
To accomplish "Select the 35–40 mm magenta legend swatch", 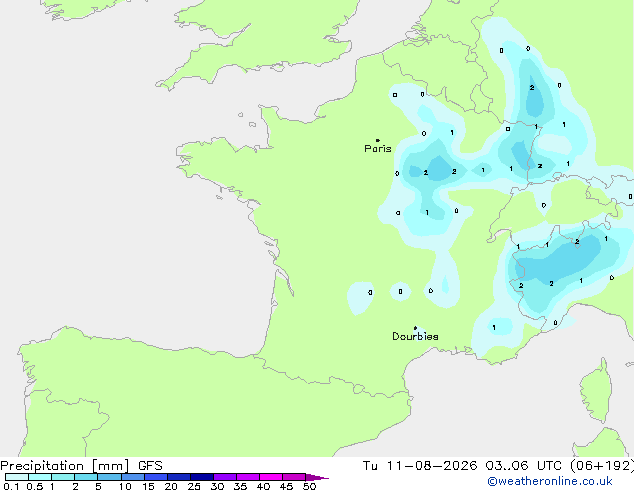I will click(247, 477).
